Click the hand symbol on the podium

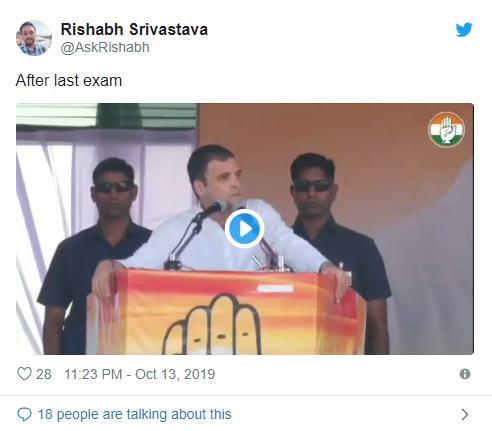[x=212, y=324]
